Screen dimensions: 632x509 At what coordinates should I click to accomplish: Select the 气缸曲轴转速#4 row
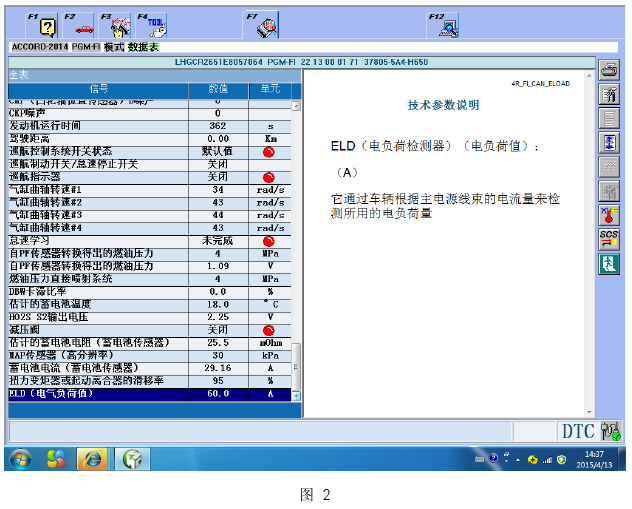[x=150, y=228]
